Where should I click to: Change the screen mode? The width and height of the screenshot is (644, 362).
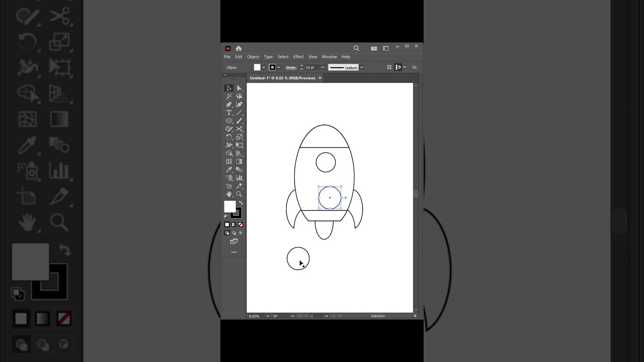pos(233,241)
